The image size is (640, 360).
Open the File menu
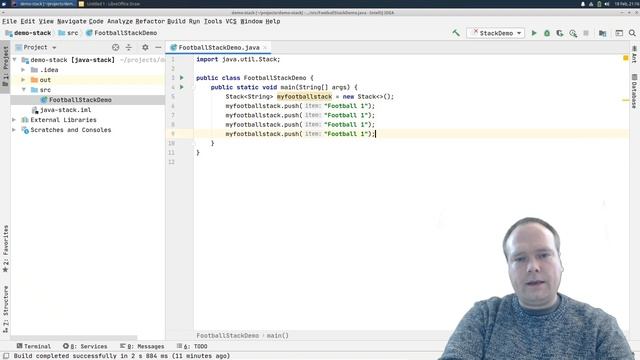[10, 21]
